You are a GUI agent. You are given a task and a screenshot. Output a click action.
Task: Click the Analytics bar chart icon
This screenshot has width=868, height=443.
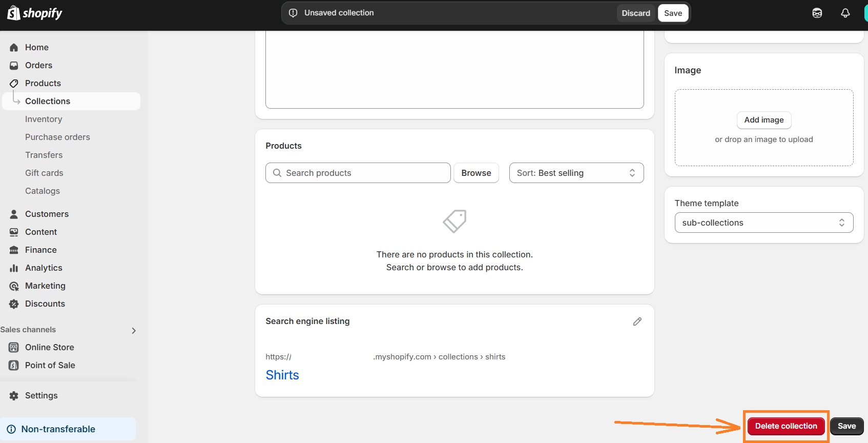click(14, 268)
